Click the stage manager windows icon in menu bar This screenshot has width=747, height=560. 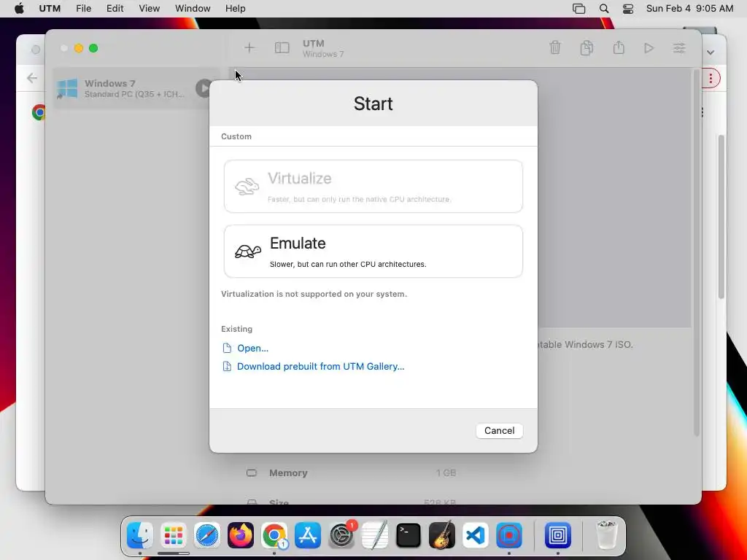(x=578, y=9)
